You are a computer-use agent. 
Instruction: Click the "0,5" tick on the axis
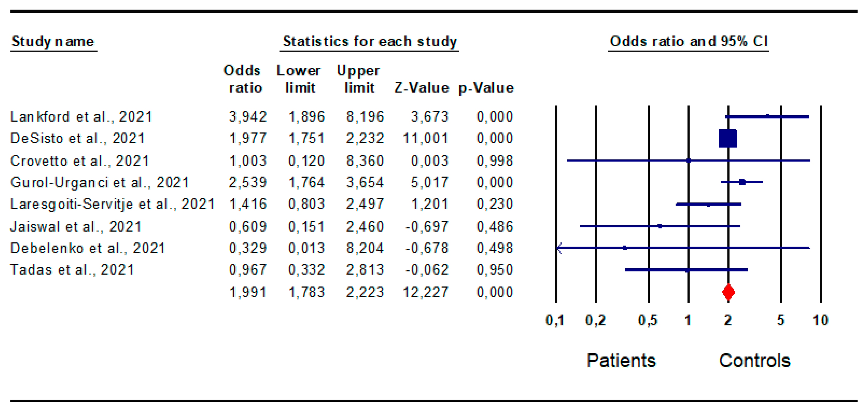click(x=647, y=320)
